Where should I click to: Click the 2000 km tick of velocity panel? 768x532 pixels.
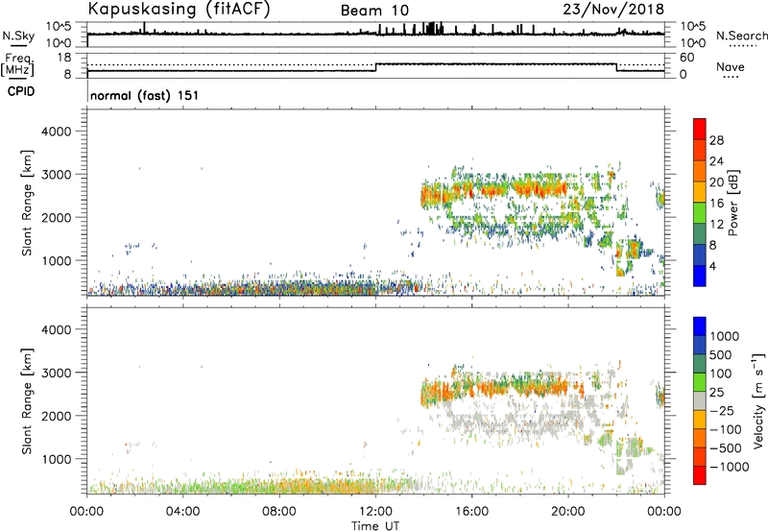(57, 416)
